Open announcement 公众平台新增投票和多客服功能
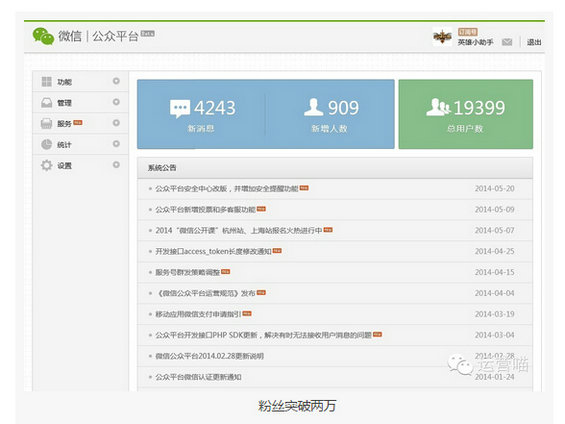The width and height of the screenshot is (565, 424). click(205, 210)
